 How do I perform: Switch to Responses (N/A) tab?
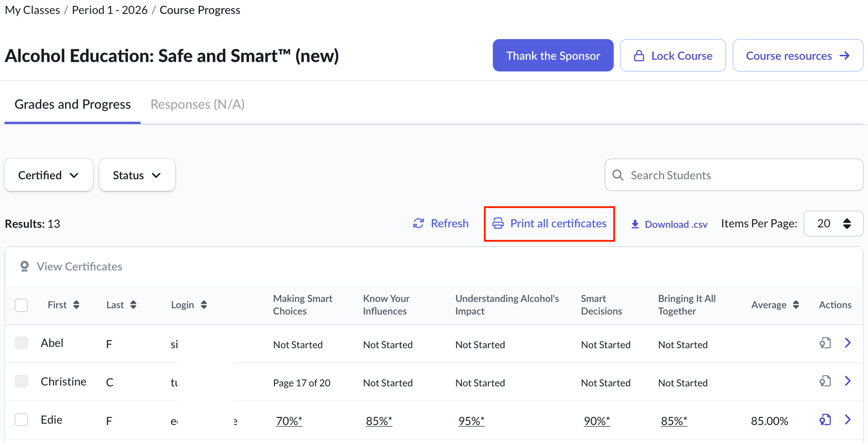[197, 104]
